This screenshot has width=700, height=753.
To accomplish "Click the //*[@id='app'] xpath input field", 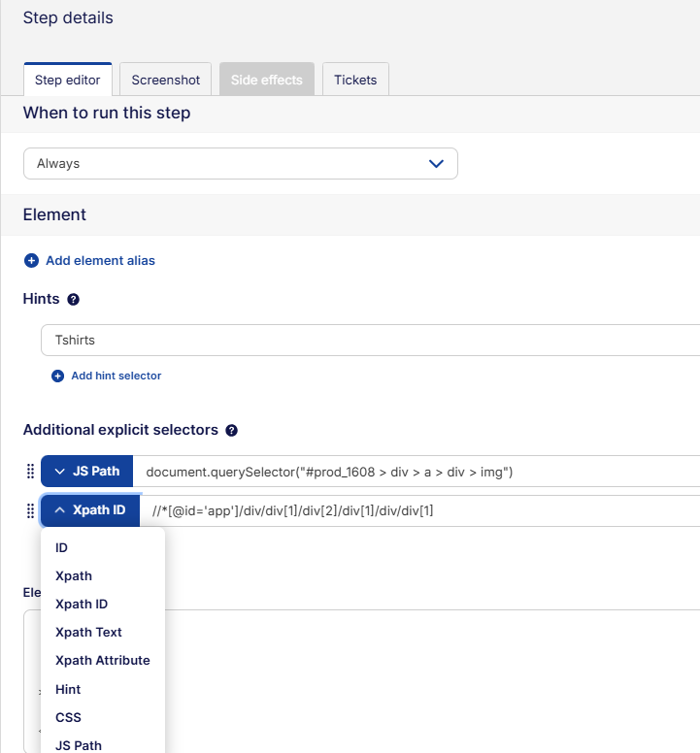I will (x=419, y=510).
